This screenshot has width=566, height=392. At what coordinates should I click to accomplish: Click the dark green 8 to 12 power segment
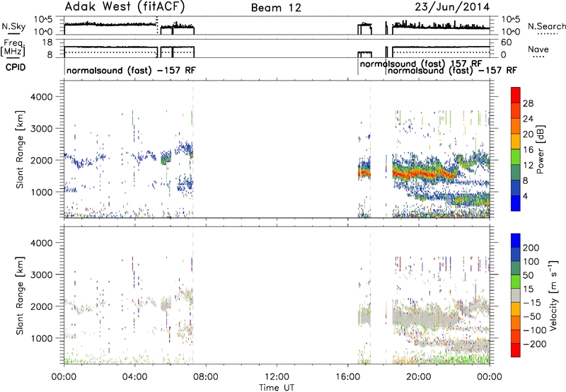click(x=516, y=172)
